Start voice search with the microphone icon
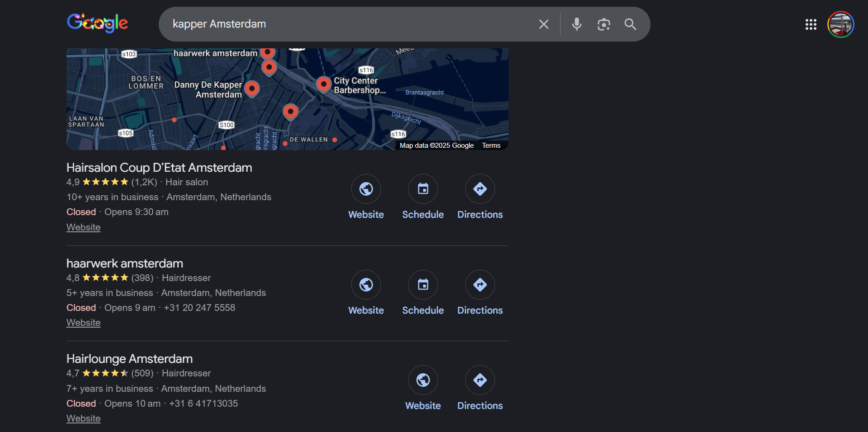The height and width of the screenshot is (432, 868). [576, 24]
